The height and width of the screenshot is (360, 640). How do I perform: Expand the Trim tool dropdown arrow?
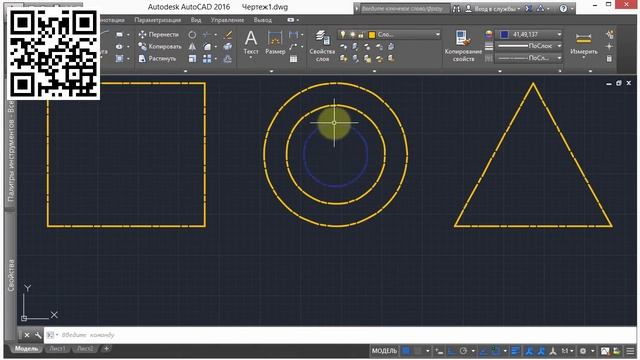coord(216,35)
